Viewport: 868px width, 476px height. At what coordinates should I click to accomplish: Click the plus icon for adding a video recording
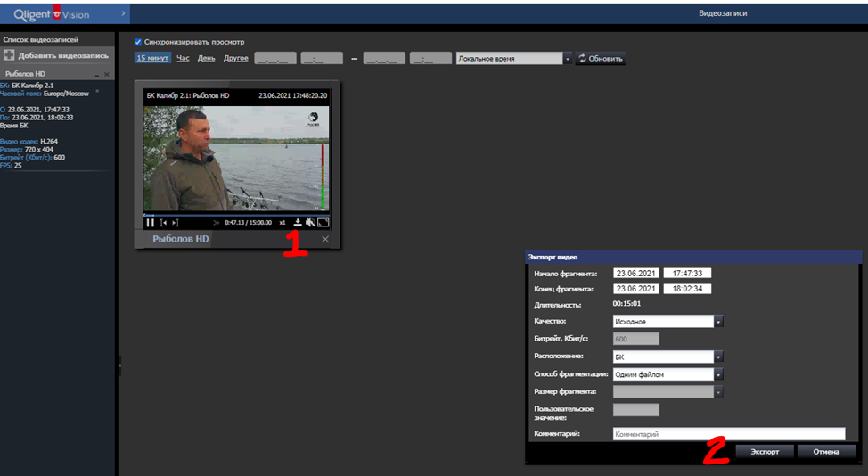[x=9, y=55]
